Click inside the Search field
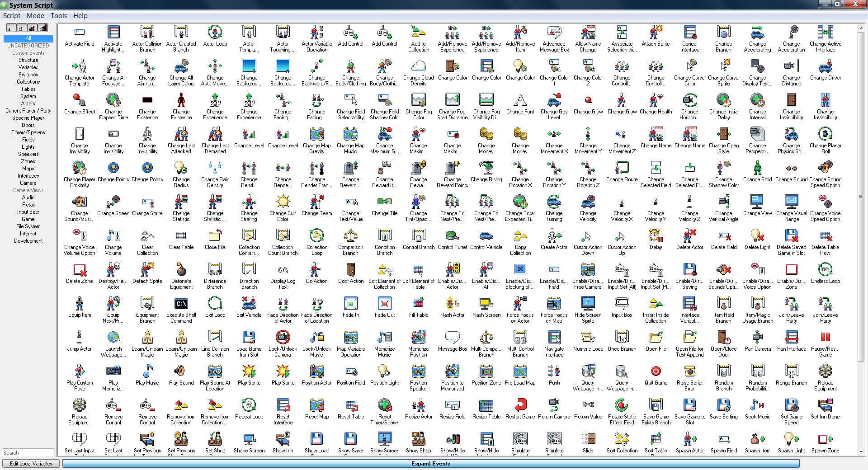This screenshot has width=868, height=470. (x=28, y=452)
